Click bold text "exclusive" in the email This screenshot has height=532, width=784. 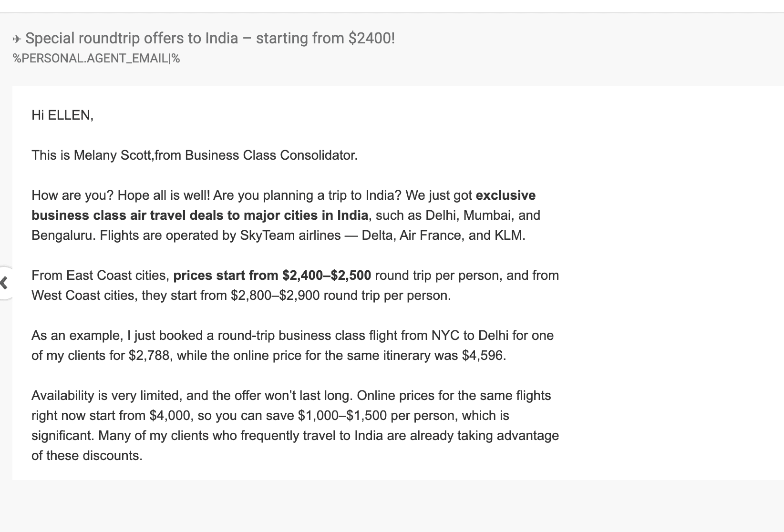505,195
